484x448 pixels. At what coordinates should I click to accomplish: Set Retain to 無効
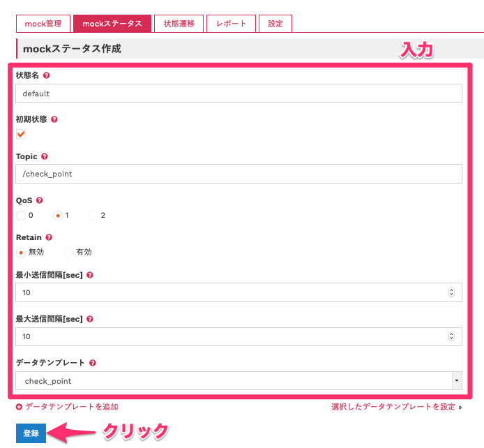(x=21, y=253)
